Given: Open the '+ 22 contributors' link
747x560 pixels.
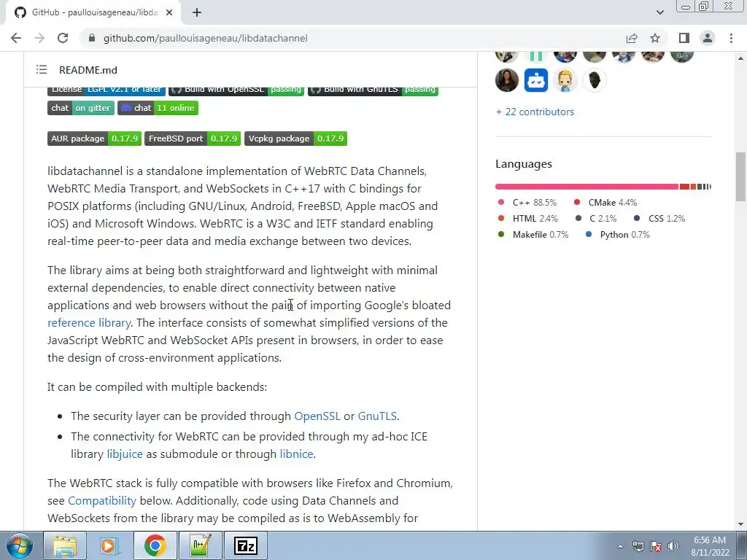Looking at the screenshot, I should click(535, 112).
